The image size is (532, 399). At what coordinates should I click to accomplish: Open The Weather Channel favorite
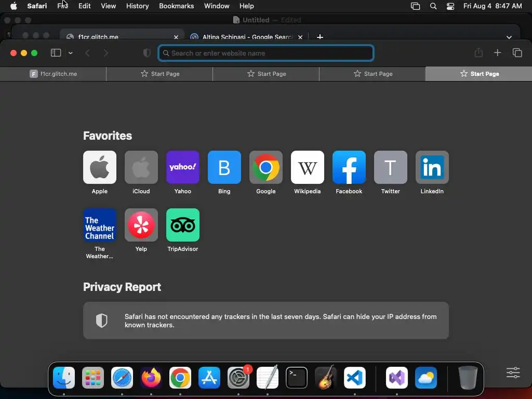point(99,225)
